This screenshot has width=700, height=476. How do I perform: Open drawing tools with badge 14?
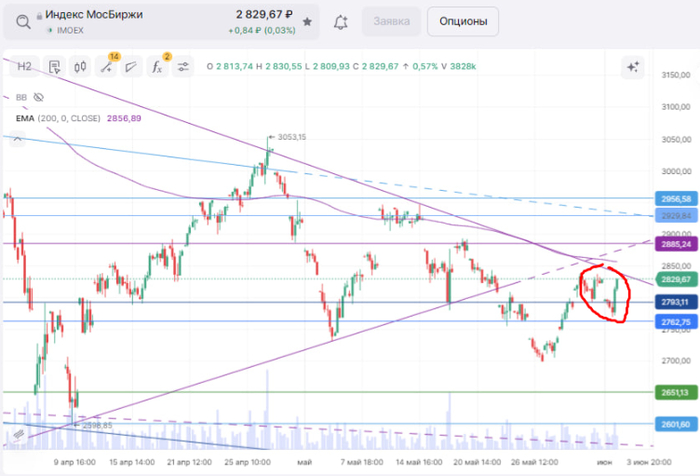pos(106,67)
